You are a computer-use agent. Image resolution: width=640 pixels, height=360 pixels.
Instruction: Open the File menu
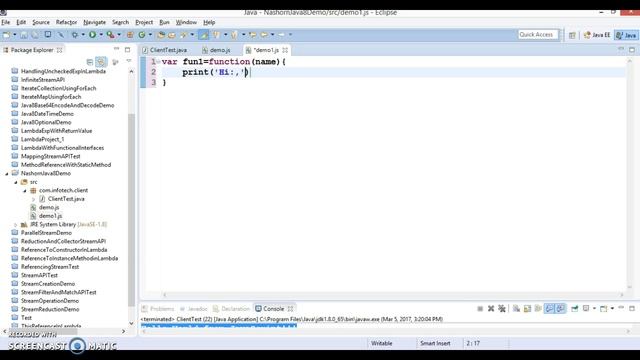pos(6,22)
